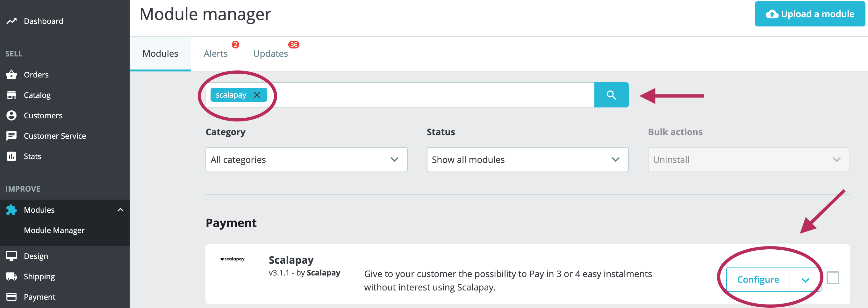Configure the Scalapay payment module
This screenshot has width=868, height=308.
(x=758, y=279)
